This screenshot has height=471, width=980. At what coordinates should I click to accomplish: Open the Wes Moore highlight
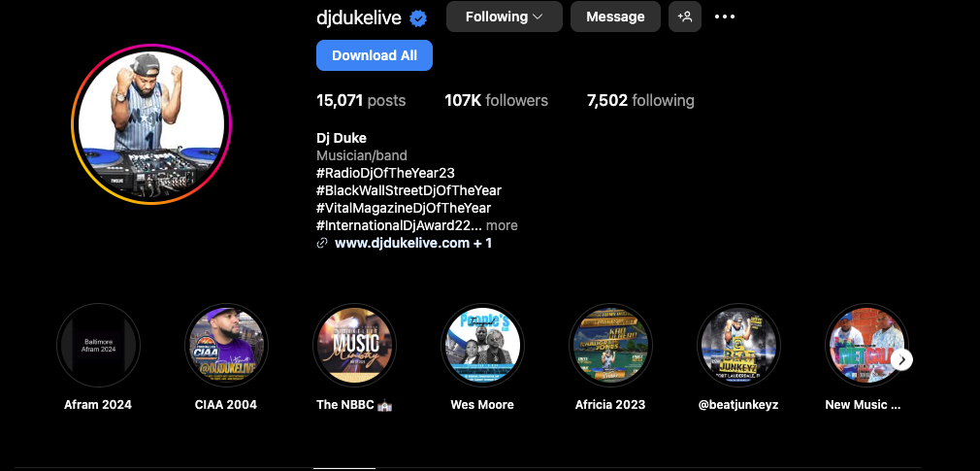coord(482,346)
